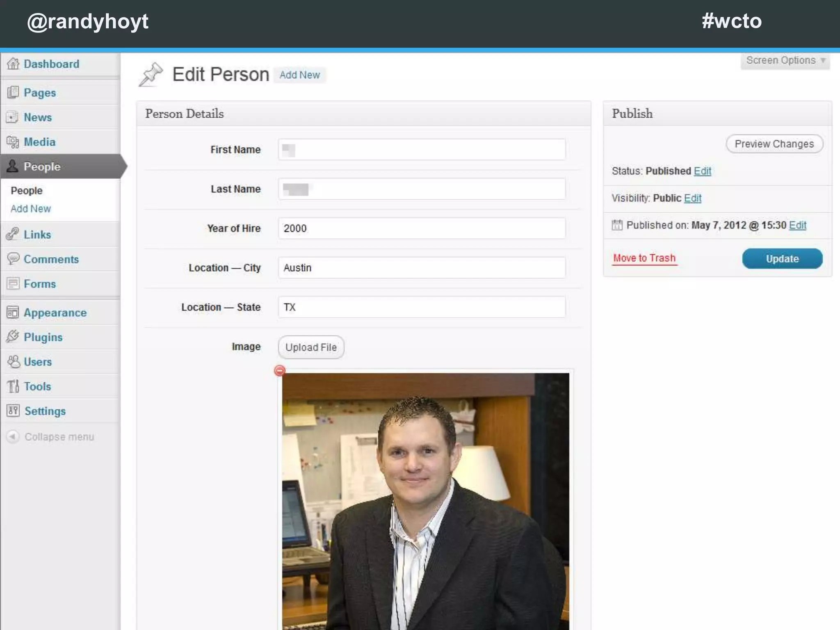The width and height of the screenshot is (840, 630).
Task: Click the Settings sliders icon
Action: [x=13, y=411]
